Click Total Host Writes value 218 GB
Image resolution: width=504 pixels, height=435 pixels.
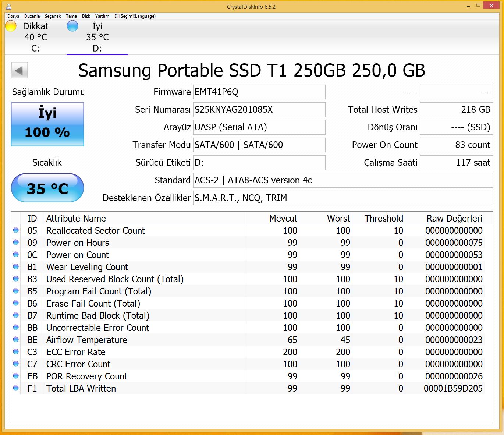click(x=456, y=110)
